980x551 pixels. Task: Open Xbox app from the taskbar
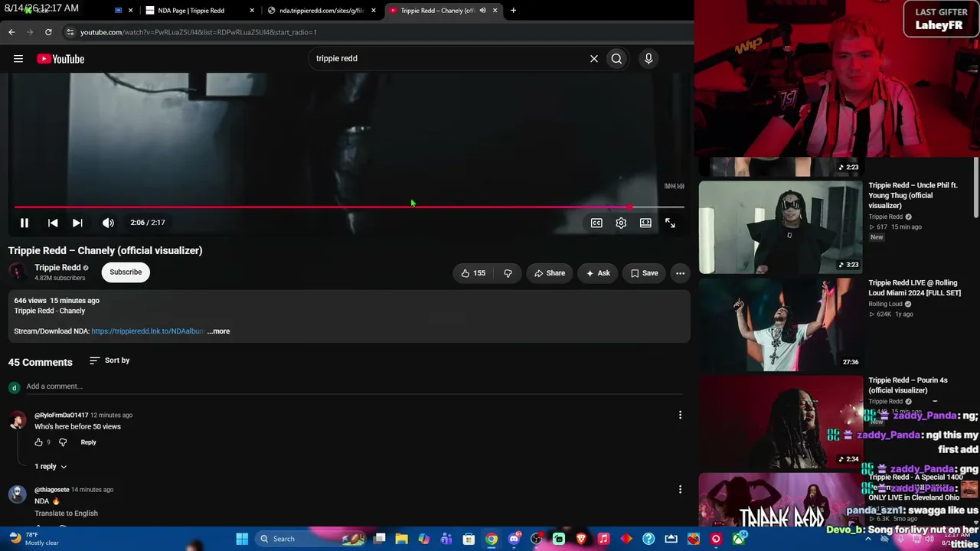tap(738, 539)
